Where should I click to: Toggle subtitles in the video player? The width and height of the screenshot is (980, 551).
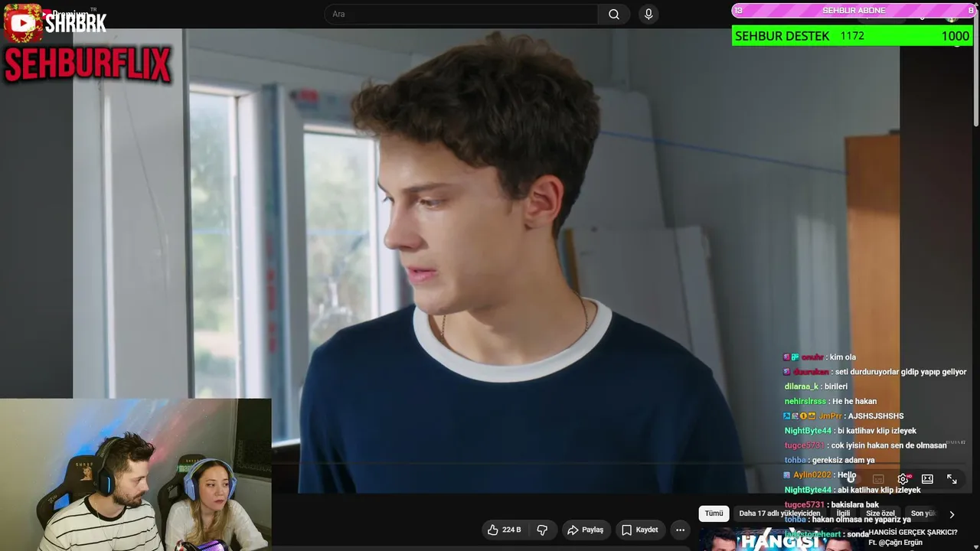click(878, 479)
